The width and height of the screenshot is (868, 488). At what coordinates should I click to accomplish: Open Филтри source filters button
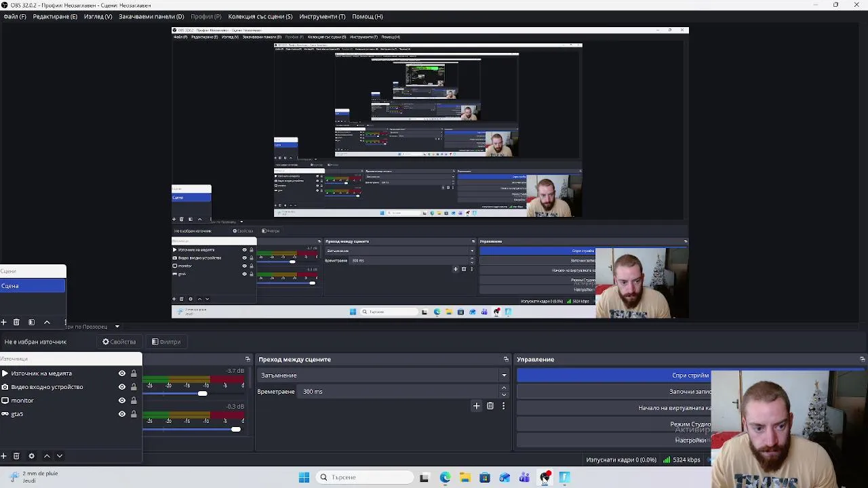coord(166,342)
